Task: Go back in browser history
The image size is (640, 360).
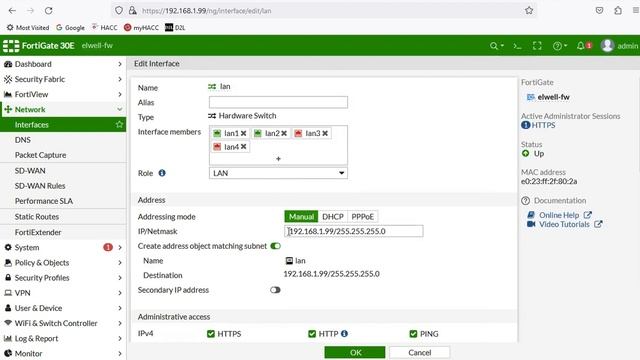Action: pyautogui.click(x=12, y=11)
